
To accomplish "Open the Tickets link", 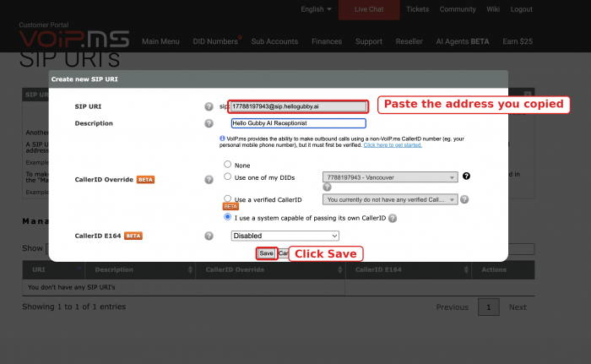I will (x=417, y=9).
